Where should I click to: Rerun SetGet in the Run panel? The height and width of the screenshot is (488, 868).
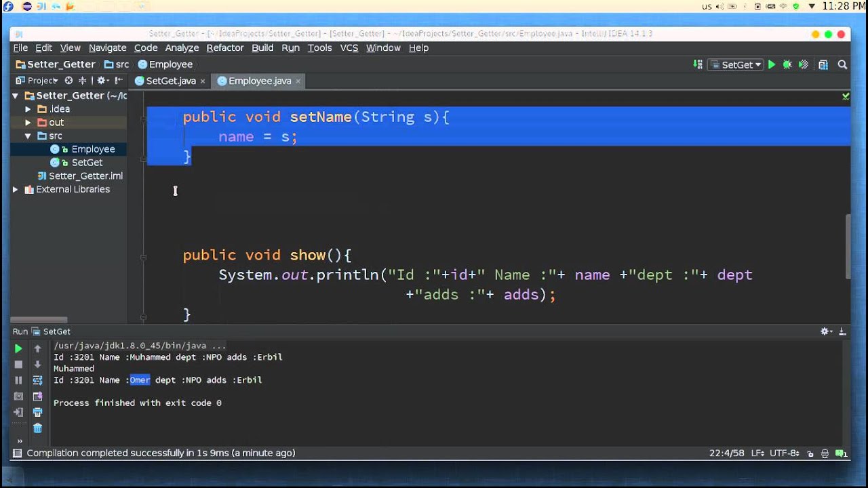(18, 348)
